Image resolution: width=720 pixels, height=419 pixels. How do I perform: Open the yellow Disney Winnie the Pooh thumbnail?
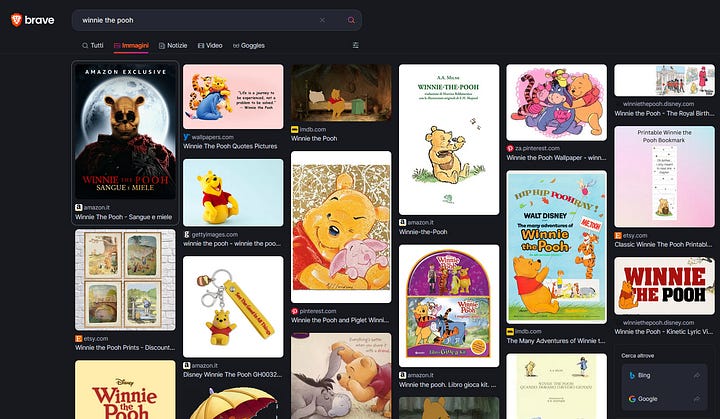[125, 390]
